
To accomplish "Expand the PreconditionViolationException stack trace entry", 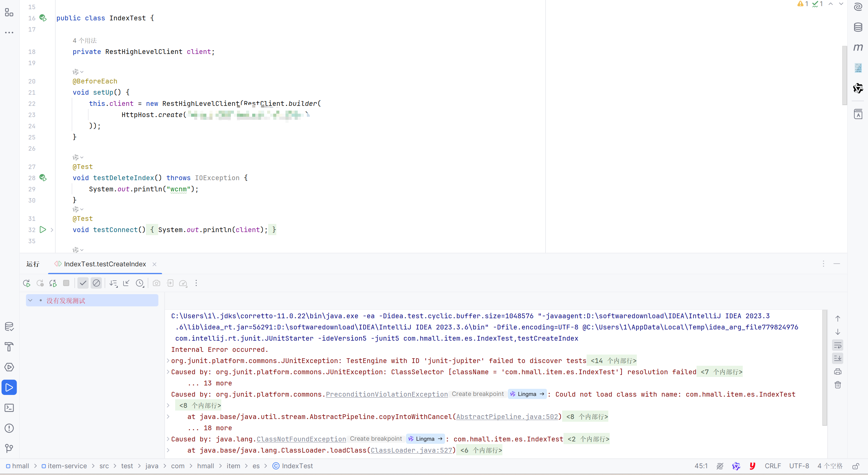I will (168, 405).
